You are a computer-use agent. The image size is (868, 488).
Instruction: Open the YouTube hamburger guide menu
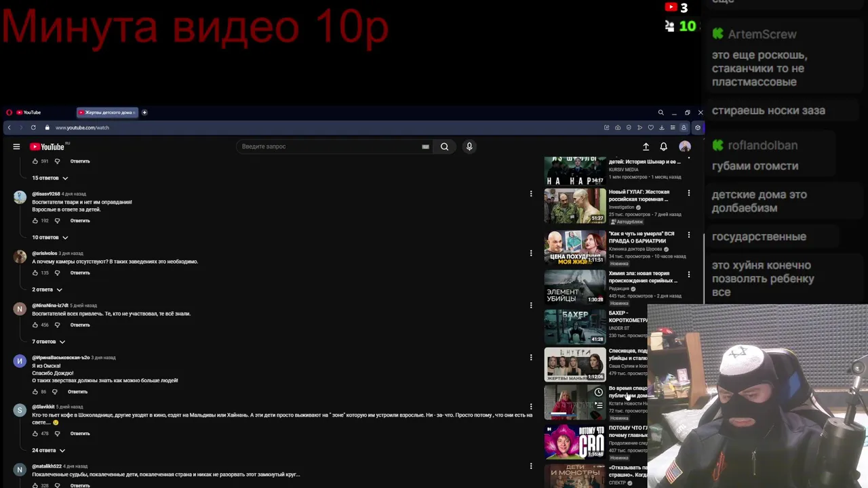[x=16, y=146]
